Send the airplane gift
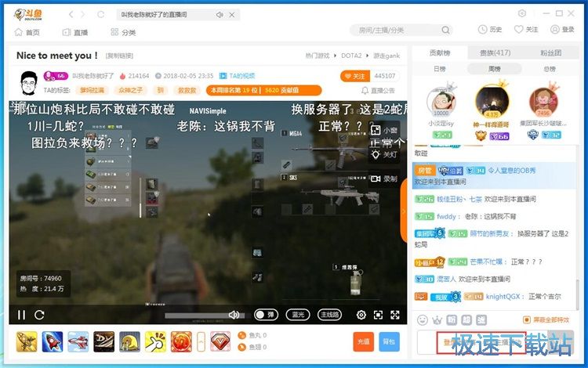This screenshot has width=588, height=368. [78, 341]
